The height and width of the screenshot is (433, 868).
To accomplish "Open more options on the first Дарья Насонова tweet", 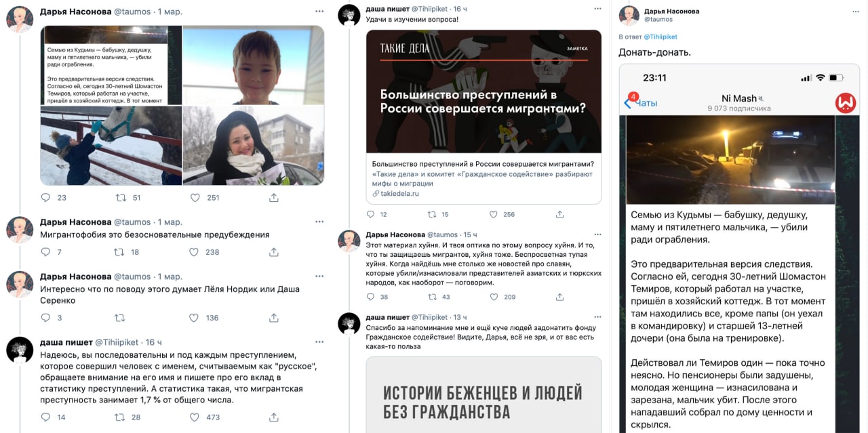I will [319, 12].
